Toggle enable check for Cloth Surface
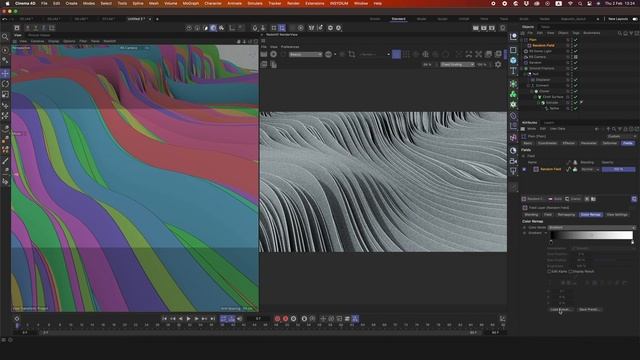Screen dimensions: 640x360 576,97
